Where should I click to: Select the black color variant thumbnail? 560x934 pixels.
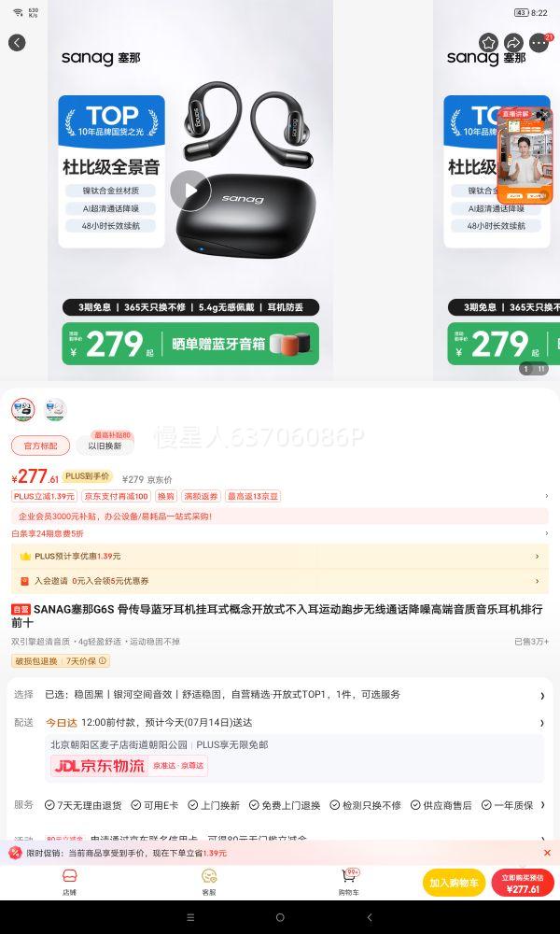point(22,409)
